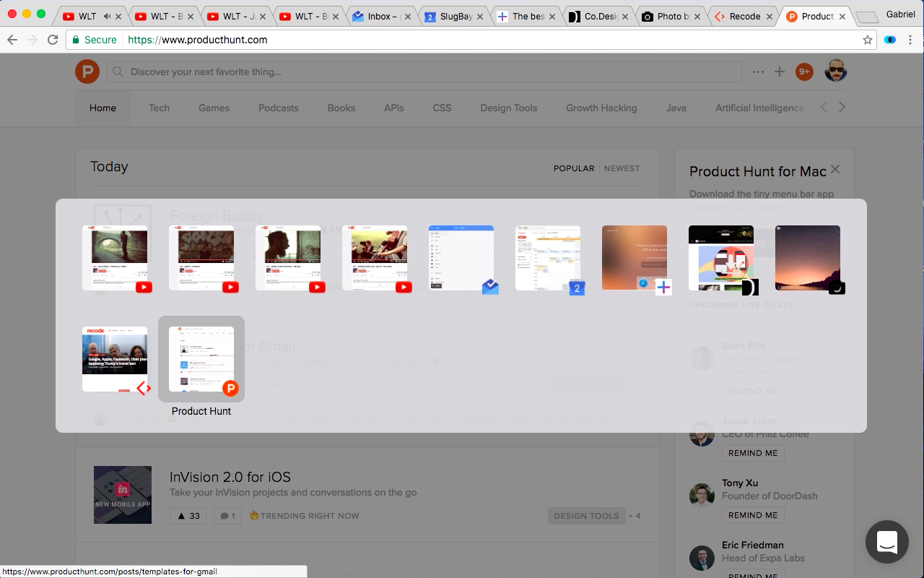This screenshot has width=924, height=578.
Task: Focus the Product Hunt search field
Action: point(424,72)
